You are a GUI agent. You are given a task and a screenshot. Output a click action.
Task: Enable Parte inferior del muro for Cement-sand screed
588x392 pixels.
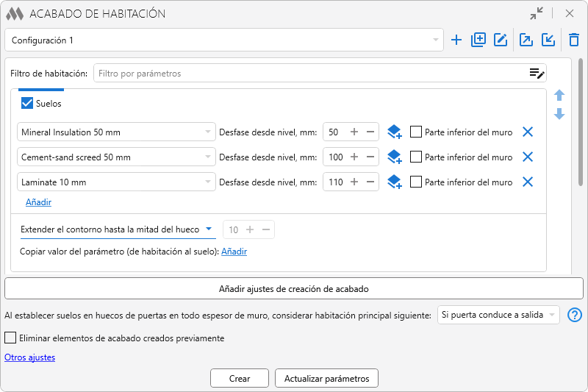point(416,157)
